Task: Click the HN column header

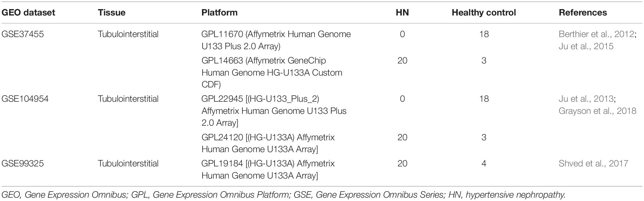Action: 402,12
